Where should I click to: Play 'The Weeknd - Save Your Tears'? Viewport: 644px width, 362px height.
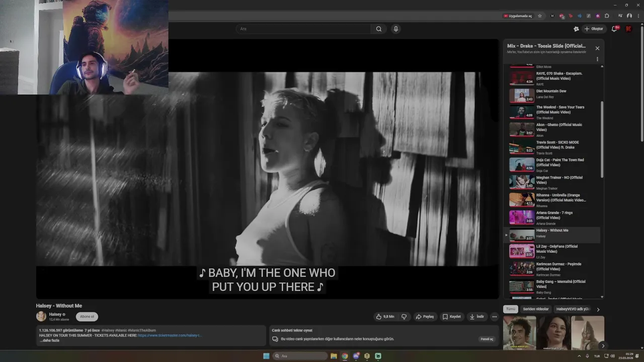tap(554, 112)
